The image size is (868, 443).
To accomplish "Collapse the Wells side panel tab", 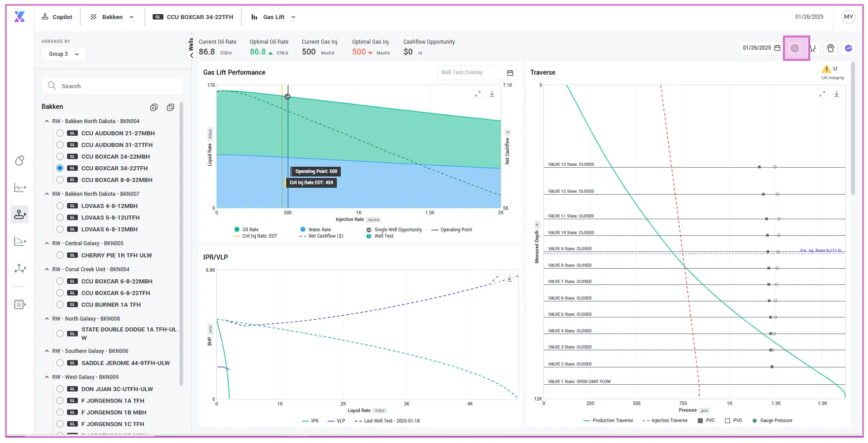I will pyautogui.click(x=191, y=49).
